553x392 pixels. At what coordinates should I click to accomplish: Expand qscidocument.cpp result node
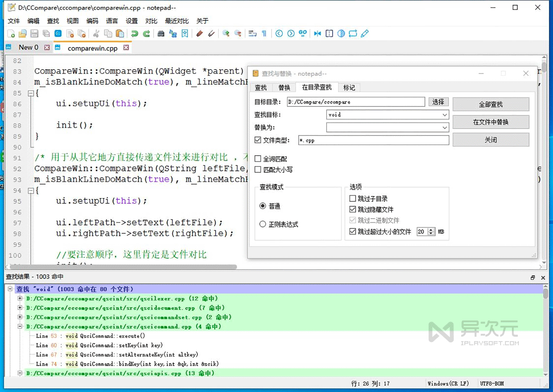(20, 308)
